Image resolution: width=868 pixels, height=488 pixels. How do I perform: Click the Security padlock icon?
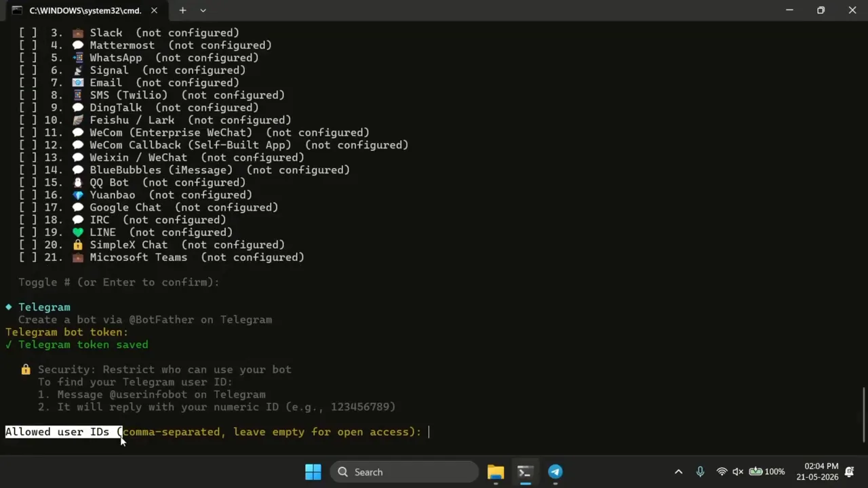pos(26,369)
